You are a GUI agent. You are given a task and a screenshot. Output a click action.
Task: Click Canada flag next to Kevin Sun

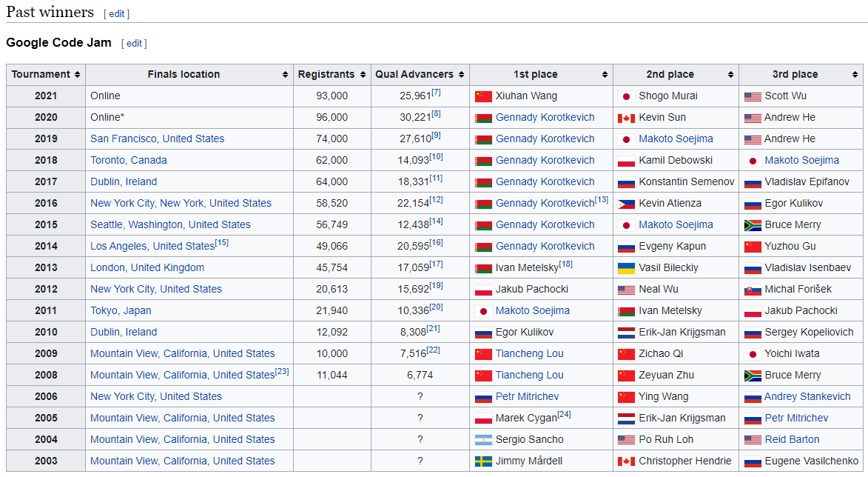[626, 118]
